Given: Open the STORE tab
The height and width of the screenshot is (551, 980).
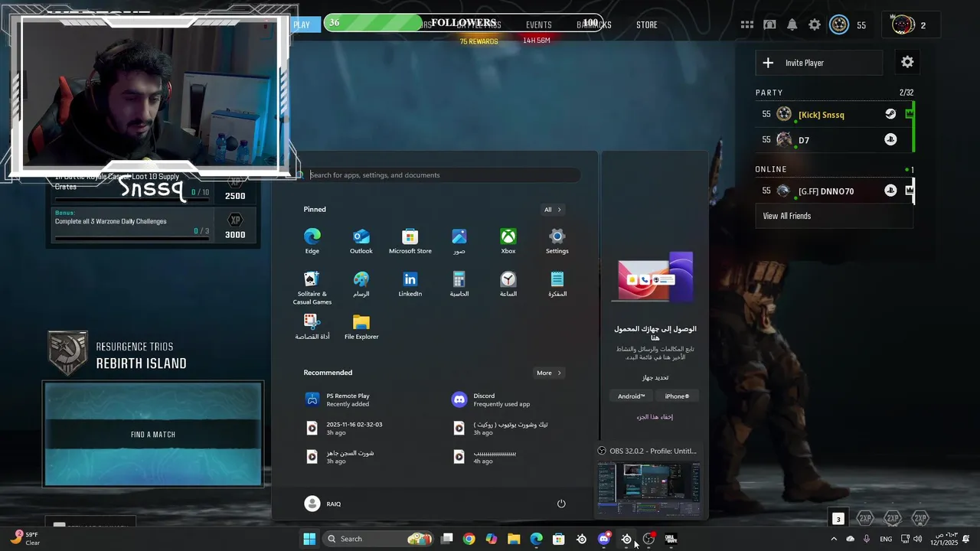Looking at the screenshot, I should [x=647, y=24].
